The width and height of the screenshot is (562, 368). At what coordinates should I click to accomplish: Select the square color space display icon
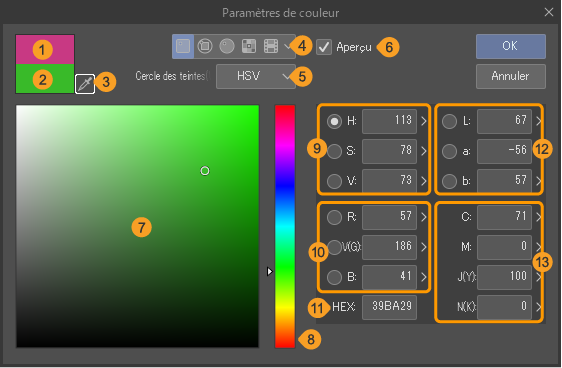click(183, 46)
